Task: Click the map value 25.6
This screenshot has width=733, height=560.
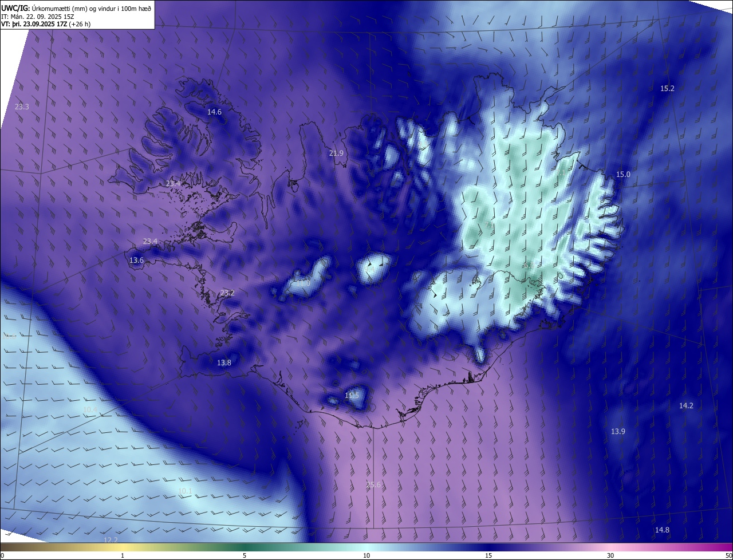Action: (x=373, y=484)
